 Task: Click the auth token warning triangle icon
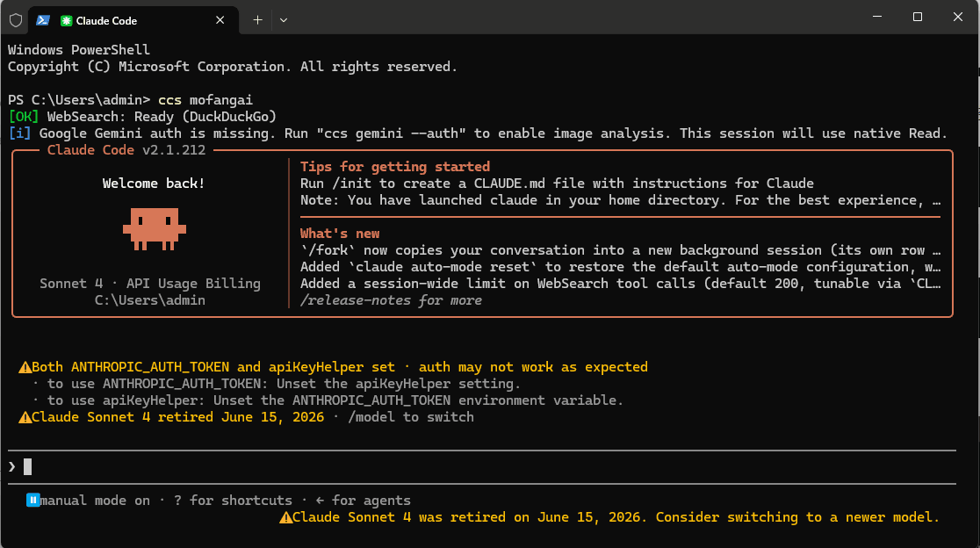25,367
